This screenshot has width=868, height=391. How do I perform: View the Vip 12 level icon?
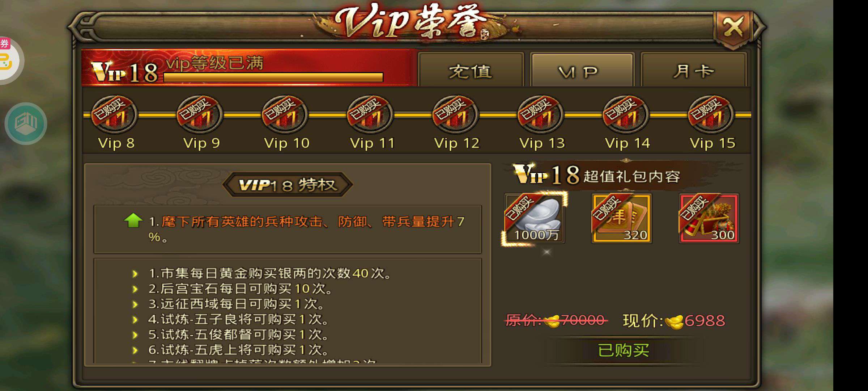pos(456,115)
